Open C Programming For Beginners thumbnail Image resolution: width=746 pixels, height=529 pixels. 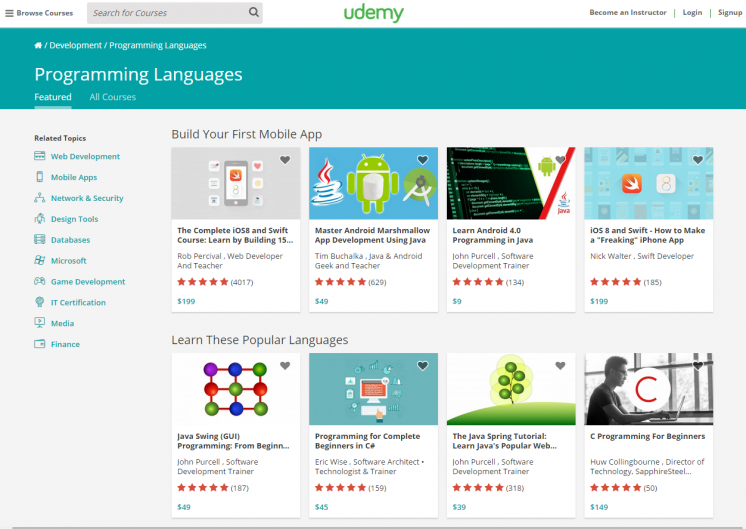(648, 389)
